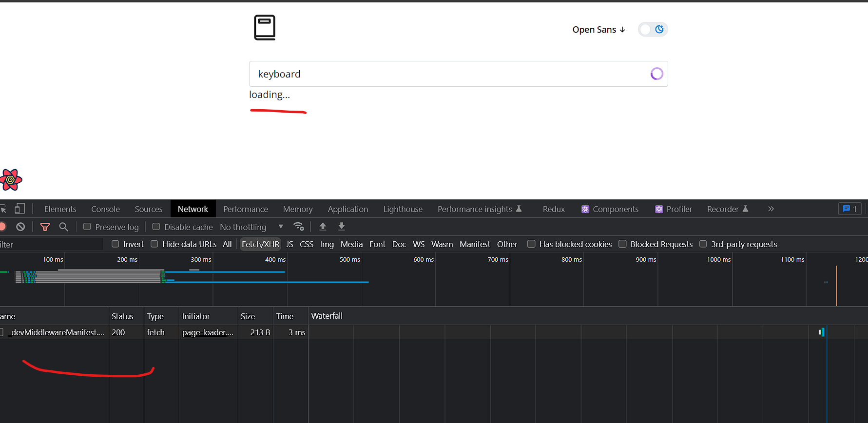This screenshot has width=868, height=423.
Task: Click the red filter funnel icon
Action: click(x=45, y=227)
